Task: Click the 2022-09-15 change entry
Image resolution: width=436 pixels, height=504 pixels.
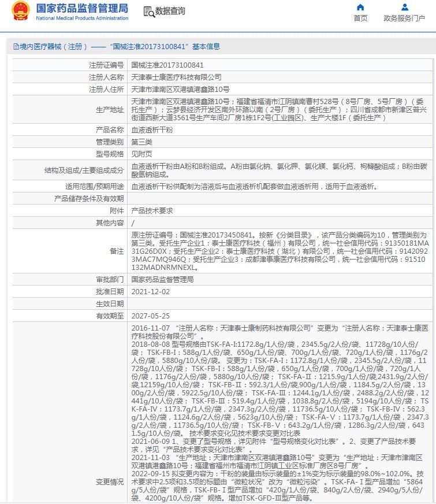Action: coord(278,486)
